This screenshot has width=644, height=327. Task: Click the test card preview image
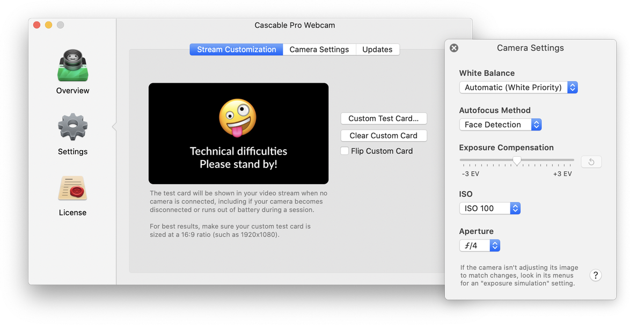coord(238,133)
